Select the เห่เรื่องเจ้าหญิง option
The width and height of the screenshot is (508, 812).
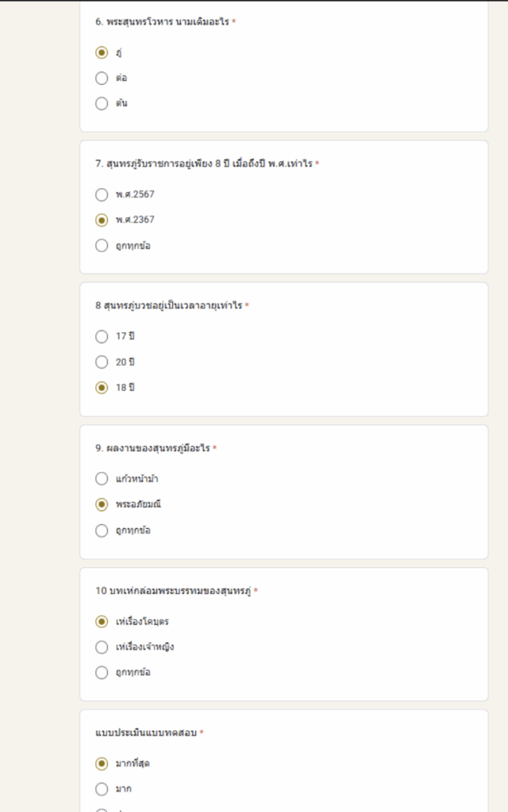click(x=102, y=647)
